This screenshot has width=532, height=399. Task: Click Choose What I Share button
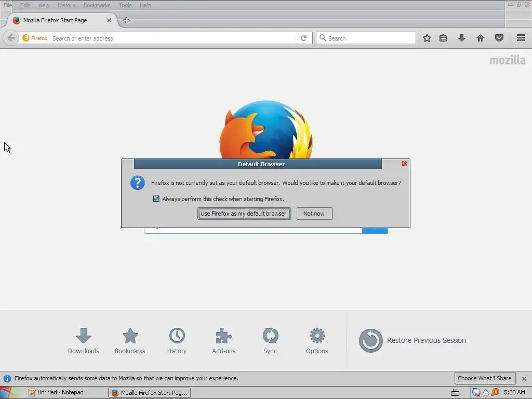coord(485,378)
